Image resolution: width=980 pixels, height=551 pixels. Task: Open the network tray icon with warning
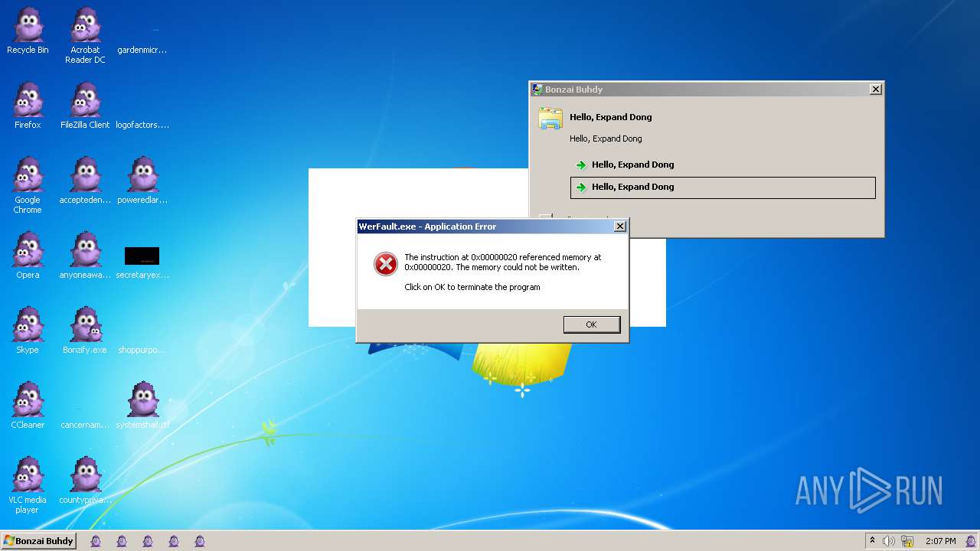click(907, 541)
